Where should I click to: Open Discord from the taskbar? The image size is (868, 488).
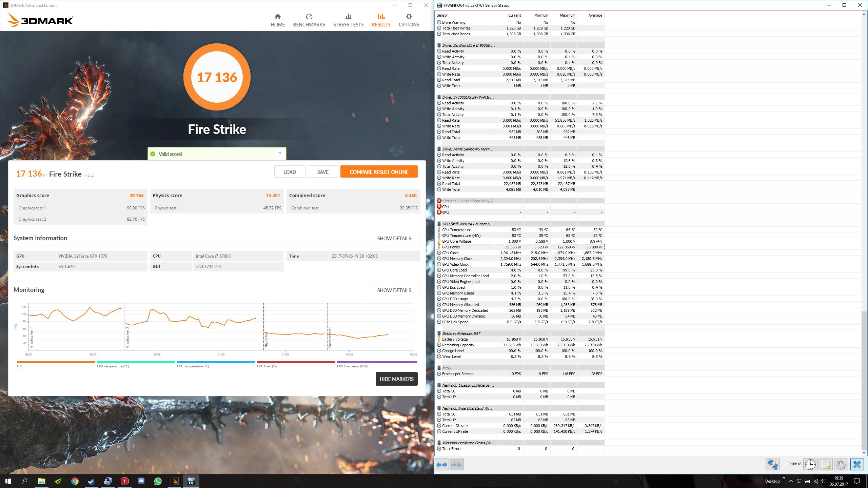141,481
